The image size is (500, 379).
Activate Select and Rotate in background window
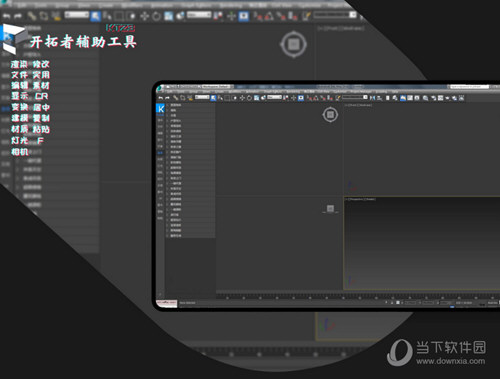tap(156, 16)
